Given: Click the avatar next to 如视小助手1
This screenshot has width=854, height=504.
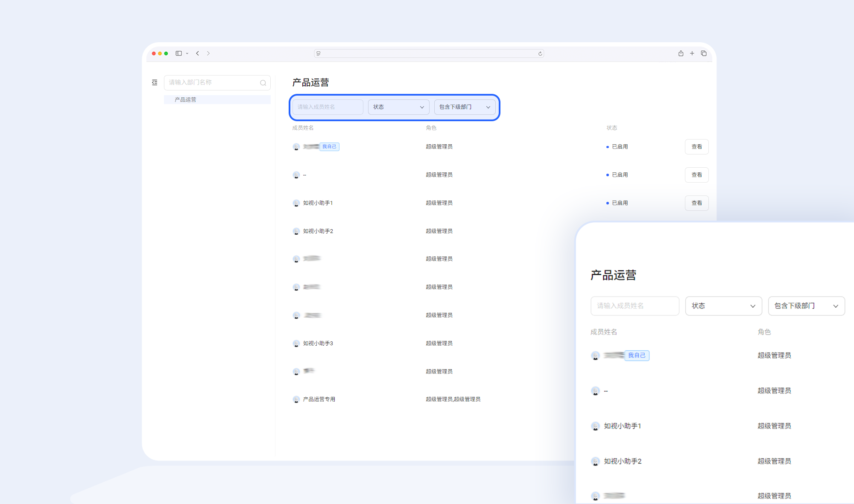Looking at the screenshot, I should [x=296, y=203].
